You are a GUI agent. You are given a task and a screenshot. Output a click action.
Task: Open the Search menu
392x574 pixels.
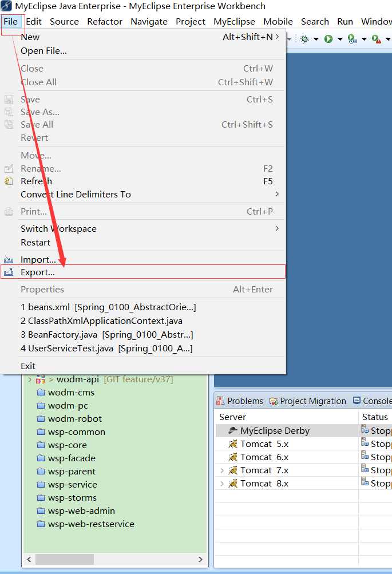315,22
